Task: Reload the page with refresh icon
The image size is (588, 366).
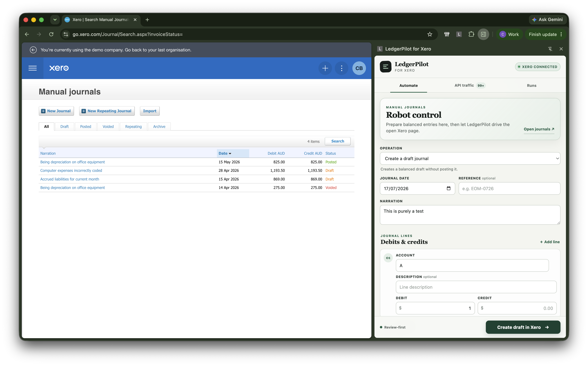Action: [x=51, y=34]
